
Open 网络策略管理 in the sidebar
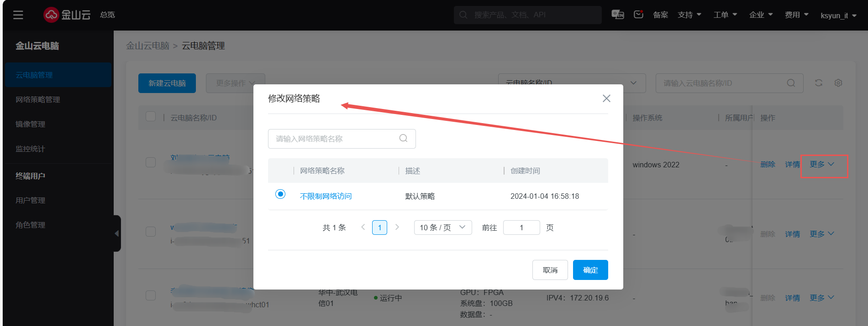(x=38, y=100)
